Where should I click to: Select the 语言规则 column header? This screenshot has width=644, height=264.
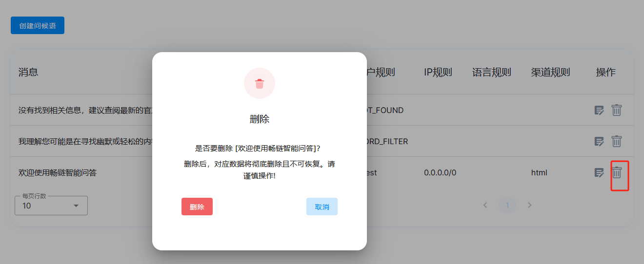[x=491, y=73]
